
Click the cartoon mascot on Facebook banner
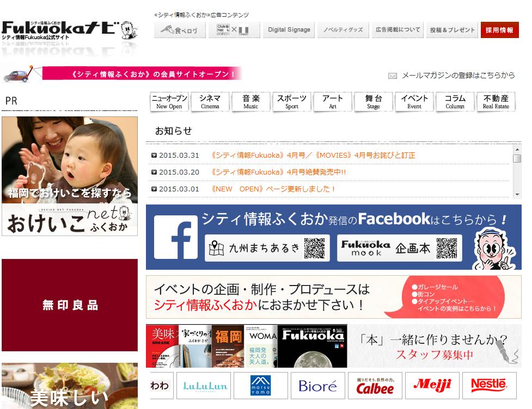[494, 249]
